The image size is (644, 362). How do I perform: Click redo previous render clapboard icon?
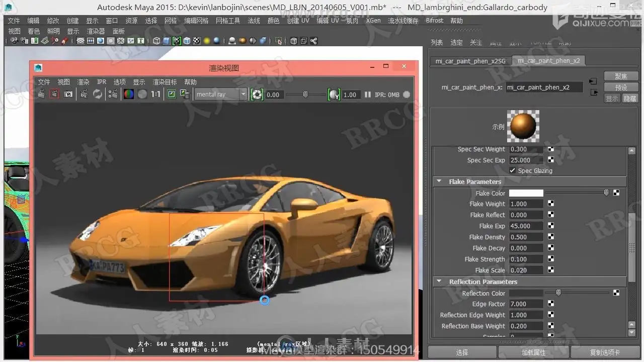click(41, 94)
